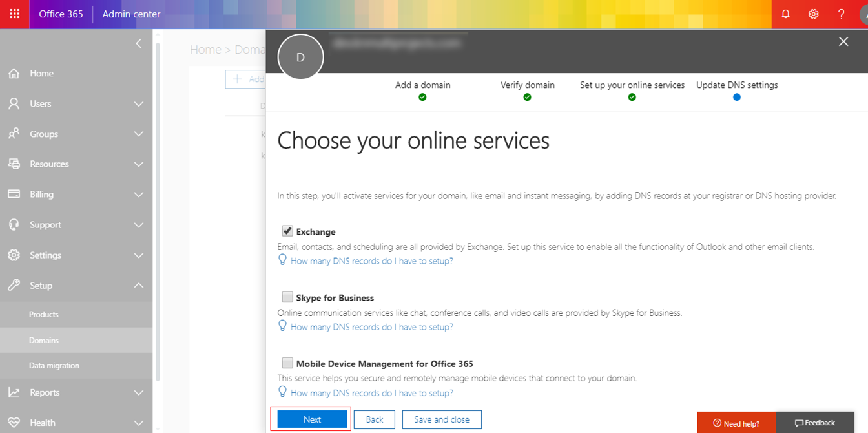This screenshot has width=868, height=433.
Task: Click the Health heart icon
Action: click(14, 423)
